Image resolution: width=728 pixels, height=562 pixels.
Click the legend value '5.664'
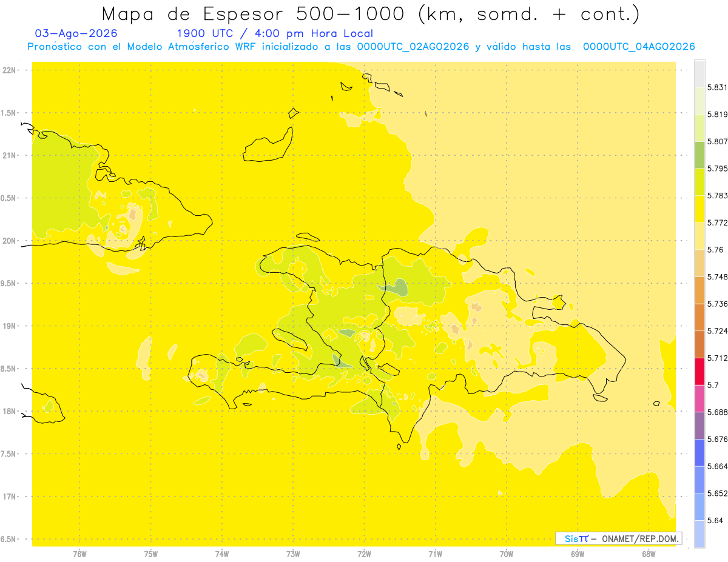click(x=717, y=466)
